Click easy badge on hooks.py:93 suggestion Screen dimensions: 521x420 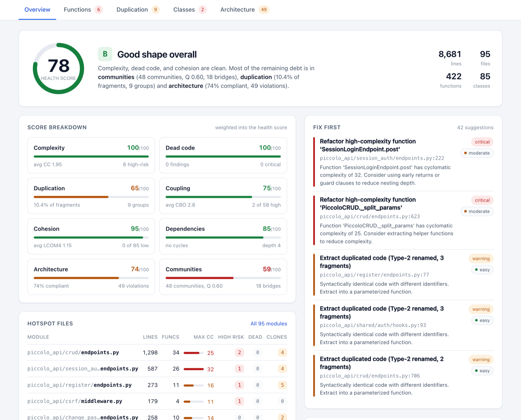[x=482, y=320]
